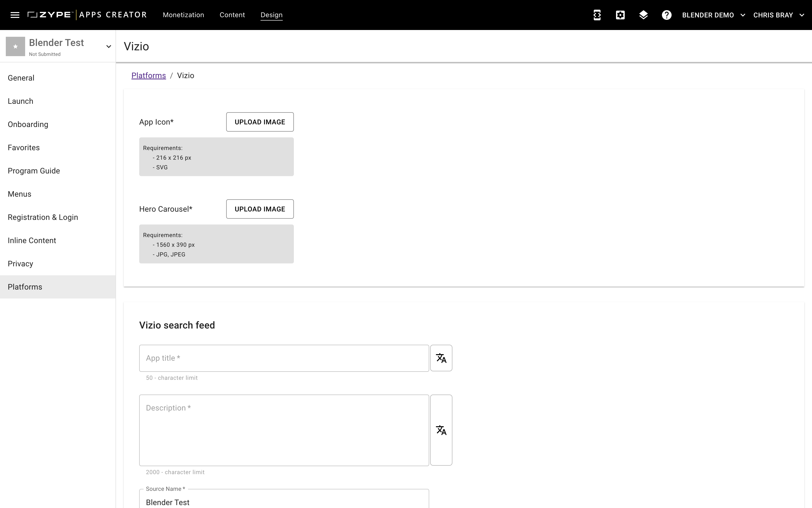The height and width of the screenshot is (508, 812).
Task: Click the layers stack icon
Action: point(643,15)
